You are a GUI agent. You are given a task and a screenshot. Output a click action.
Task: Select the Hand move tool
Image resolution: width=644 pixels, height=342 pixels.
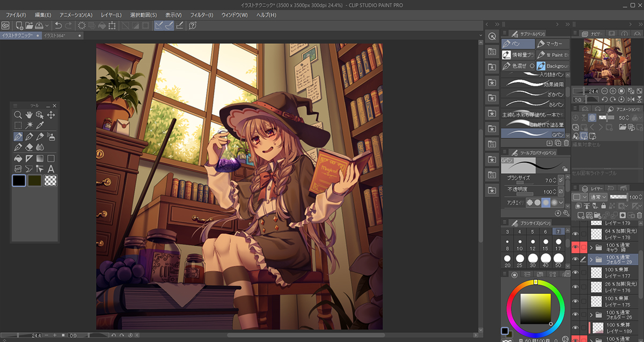coord(29,115)
